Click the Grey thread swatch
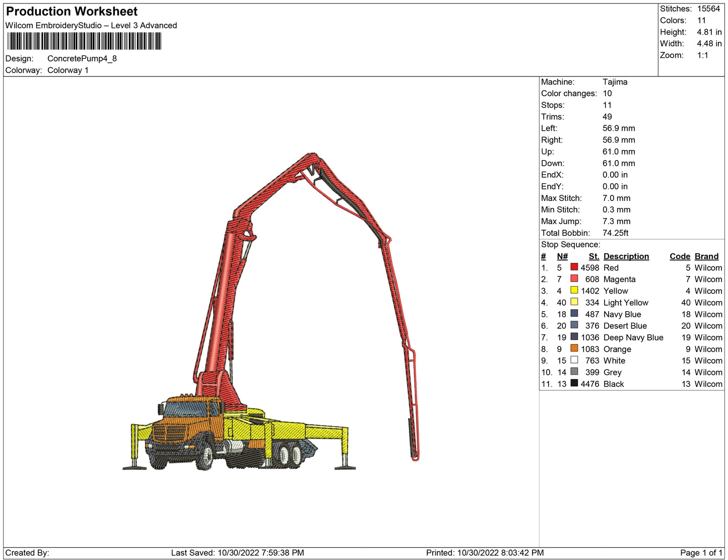The height and width of the screenshot is (560, 728). pos(574,371)
